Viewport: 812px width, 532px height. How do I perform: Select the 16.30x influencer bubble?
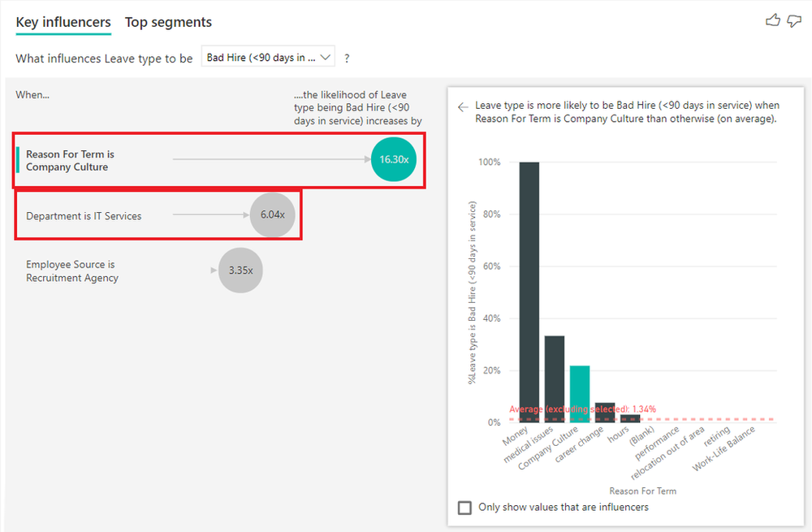[394, 160]
